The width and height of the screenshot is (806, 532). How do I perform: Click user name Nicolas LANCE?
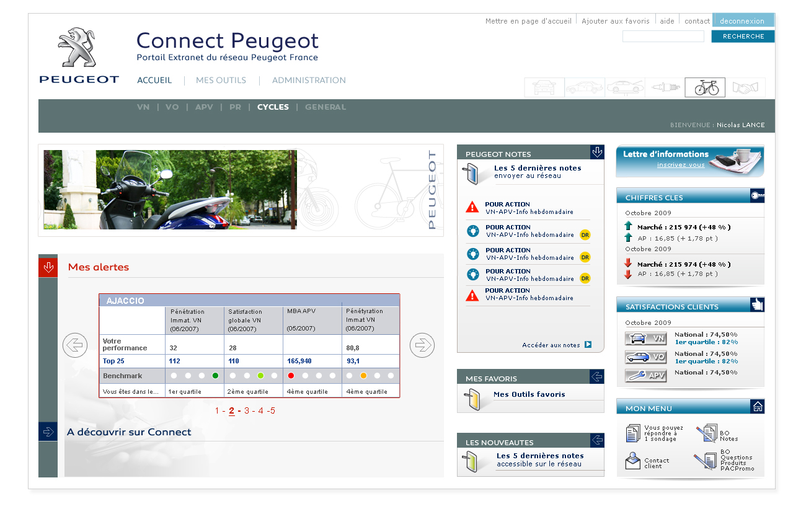(x=741, y=125)
